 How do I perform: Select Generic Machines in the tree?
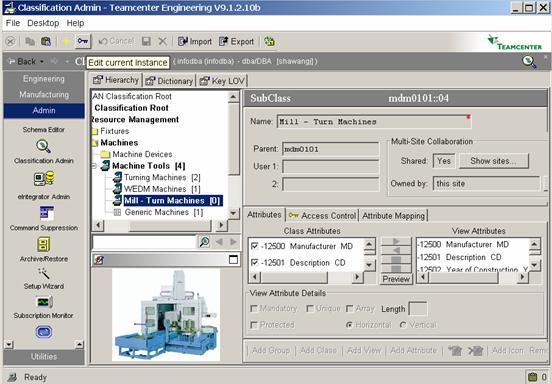[164, 212]
